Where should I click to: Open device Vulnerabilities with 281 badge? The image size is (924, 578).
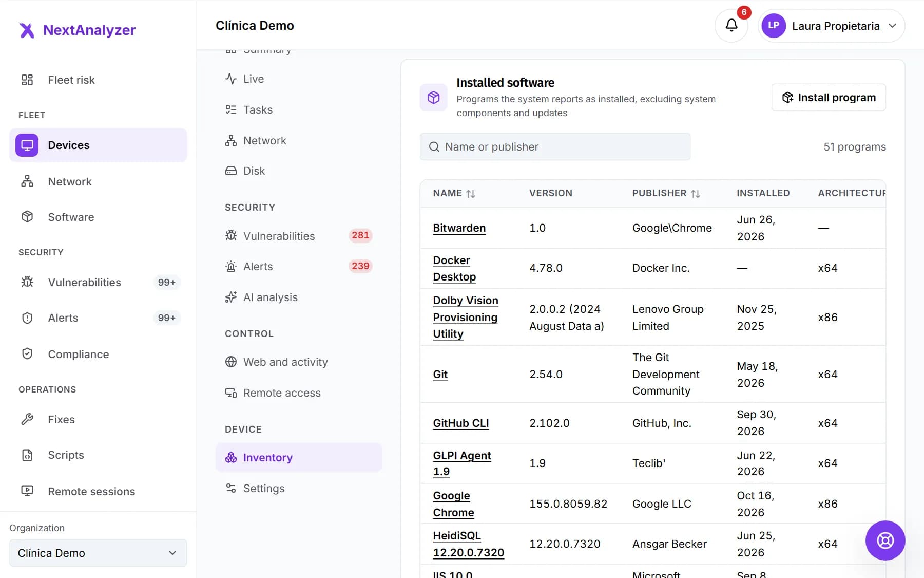[x=299, y=236]
